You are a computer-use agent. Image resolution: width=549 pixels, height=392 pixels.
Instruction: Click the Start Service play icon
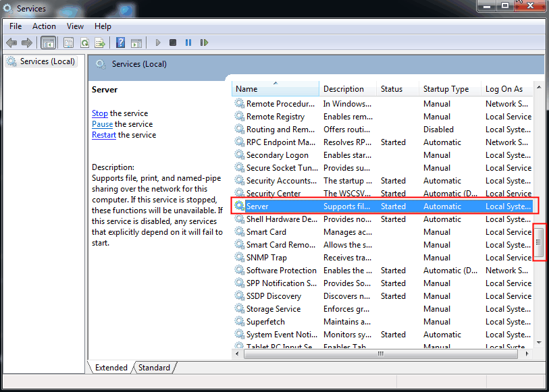coord(158,43)
